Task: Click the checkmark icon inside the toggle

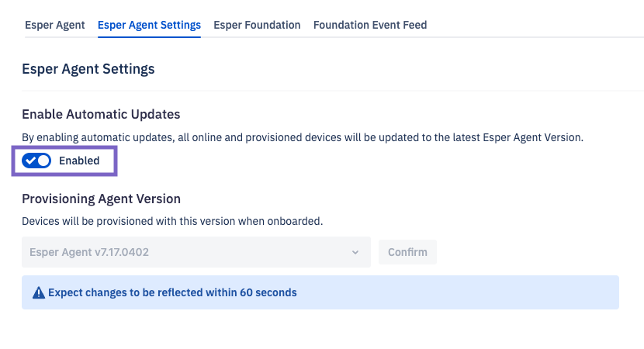Action: (31, 161)
